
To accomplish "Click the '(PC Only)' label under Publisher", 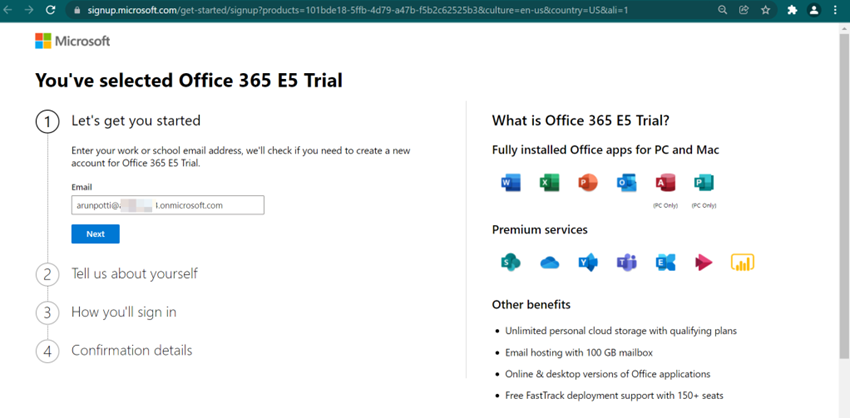I will [704, 206].
